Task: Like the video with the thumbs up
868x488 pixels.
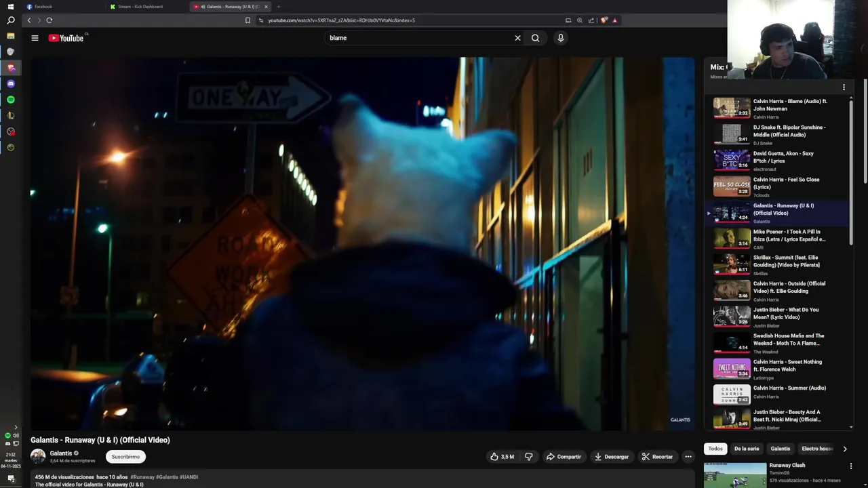Action: point(502,457)
